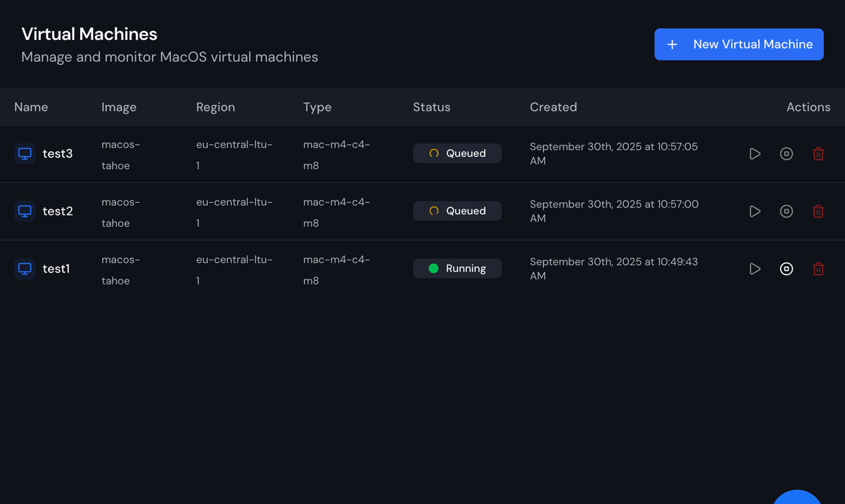Click the Queued status badge for test2
This screenshot has width=845, height=504.
pyautogui.click(x=457, y=210)
